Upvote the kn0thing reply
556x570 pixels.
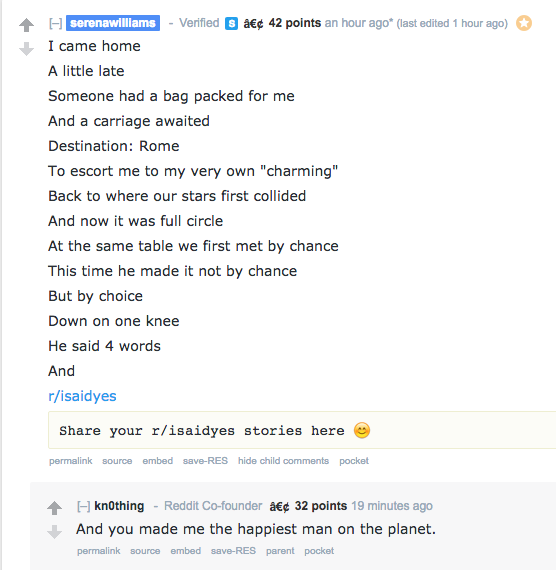pos(55,508)
